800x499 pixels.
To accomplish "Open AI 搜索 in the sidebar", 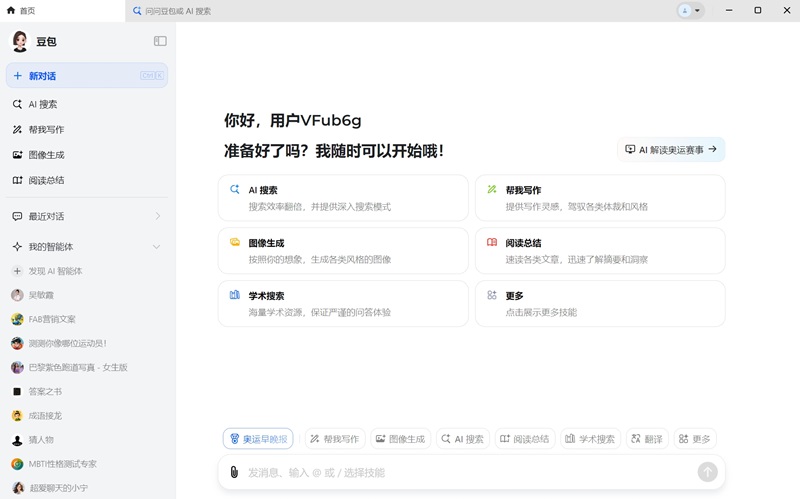I will tap(43, 104).
